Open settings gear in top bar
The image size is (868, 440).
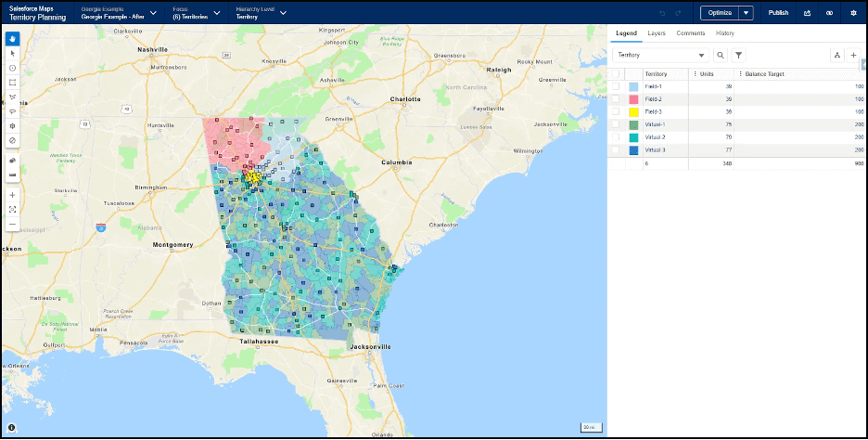point(853,13)
